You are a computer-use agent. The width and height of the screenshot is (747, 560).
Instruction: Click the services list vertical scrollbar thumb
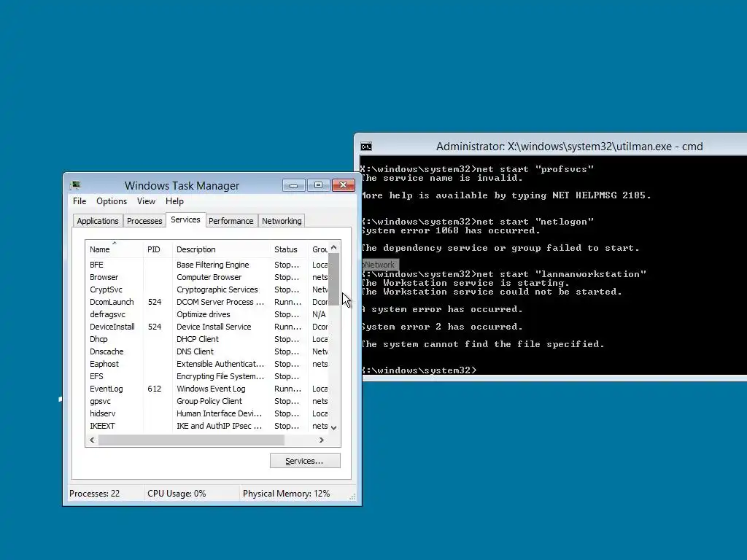(334, 279)
